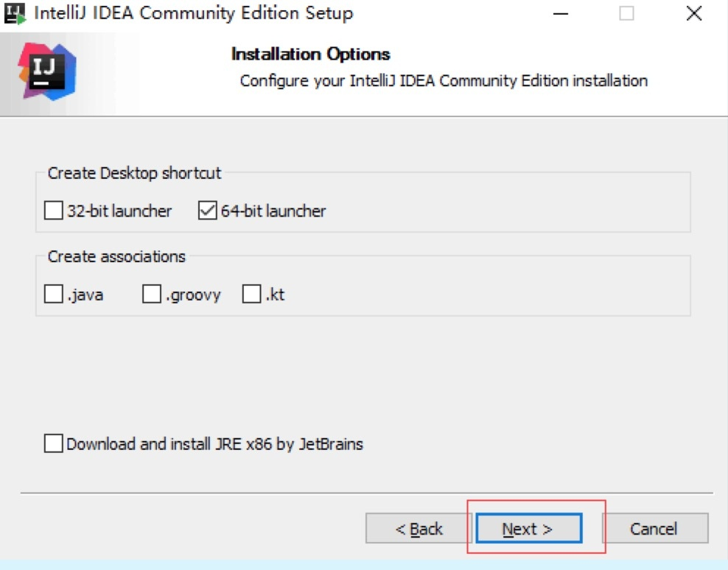
Task: Click the IntelliJ IDEA IJ logo
Action: coord(47,71)
